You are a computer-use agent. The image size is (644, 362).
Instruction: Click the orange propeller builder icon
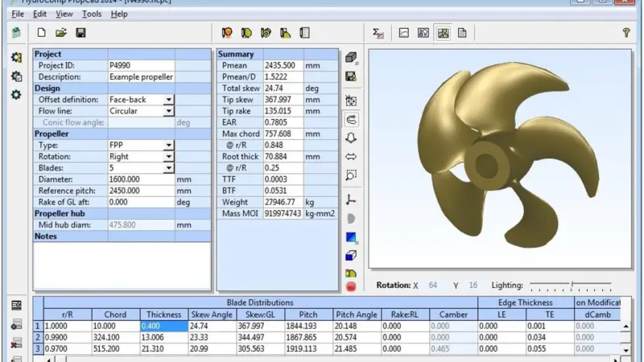227,33
